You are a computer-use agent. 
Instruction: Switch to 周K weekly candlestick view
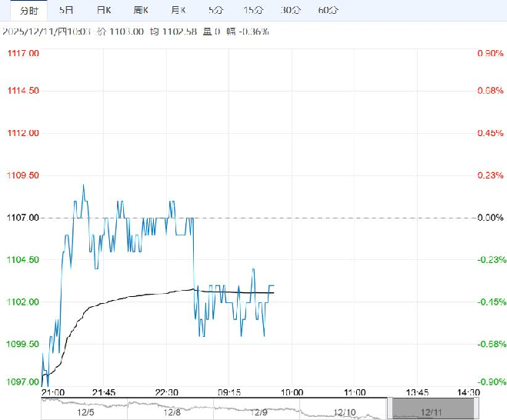[x=142, y=10]
